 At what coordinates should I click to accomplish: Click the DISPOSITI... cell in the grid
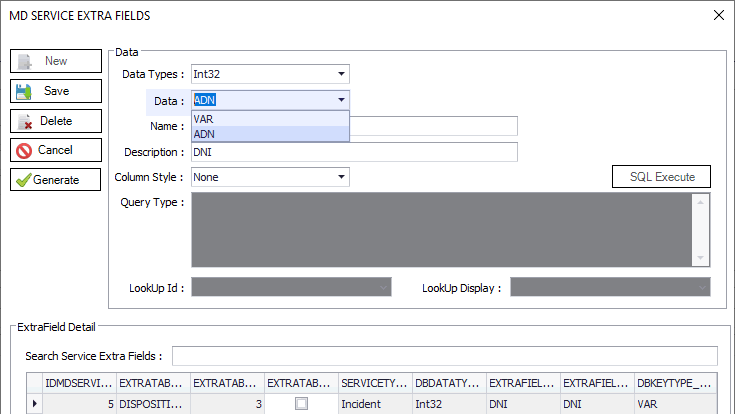click(x=153, y=404)
